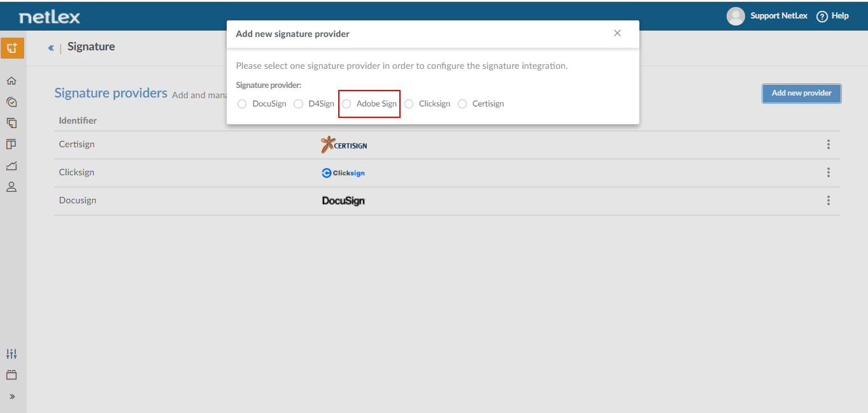868x413 pixels.
Task: Click the Clicksign identifier text in table
Action: (x=76, y=173)
